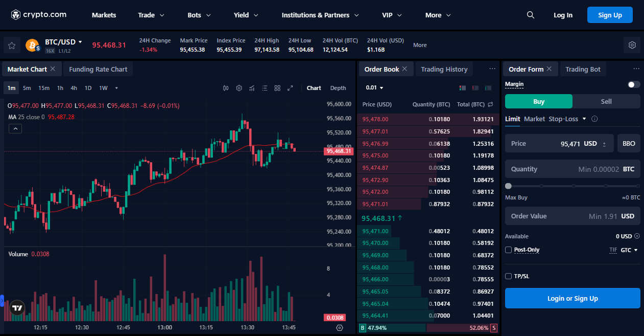Image resolution: width=644 pixels, height=336 pixels.
Task: Add BTC/USD to favorites with the star
Action: tap(12, 45)
